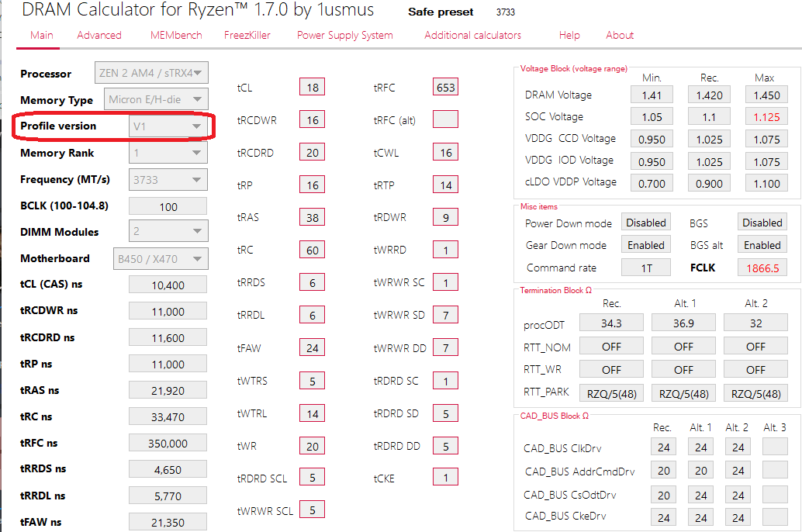Screen dimensions: 802x532
Task: Open the Advanced tab
Action: tap(99, 36)
